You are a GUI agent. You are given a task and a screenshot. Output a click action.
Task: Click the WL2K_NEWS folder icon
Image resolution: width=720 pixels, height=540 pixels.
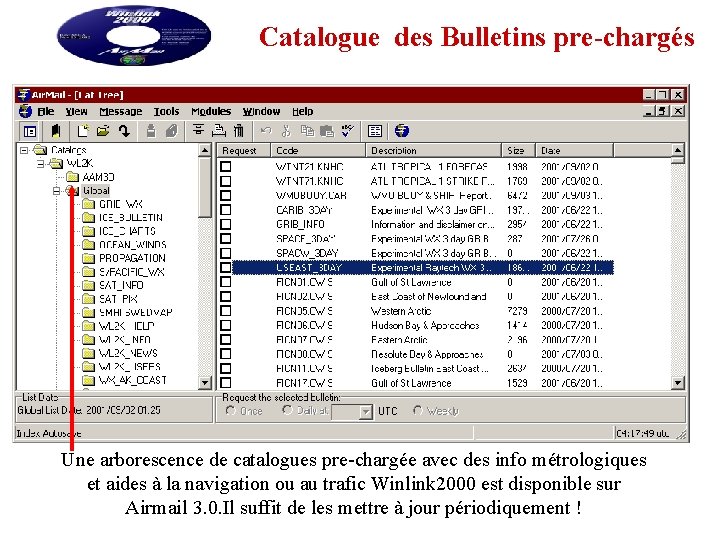click(88, 353)
